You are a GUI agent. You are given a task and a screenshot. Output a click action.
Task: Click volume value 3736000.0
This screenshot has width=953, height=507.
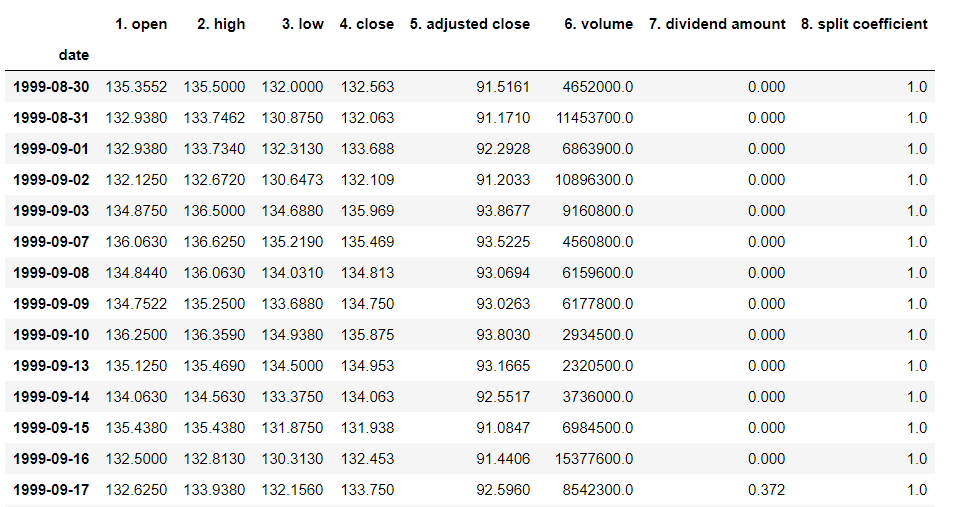point(598,397)
